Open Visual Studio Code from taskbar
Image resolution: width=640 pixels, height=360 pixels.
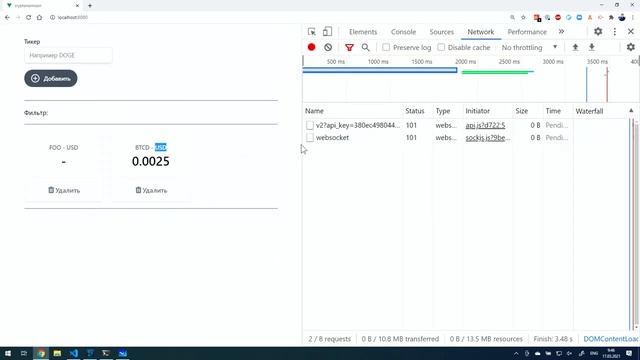73,353
